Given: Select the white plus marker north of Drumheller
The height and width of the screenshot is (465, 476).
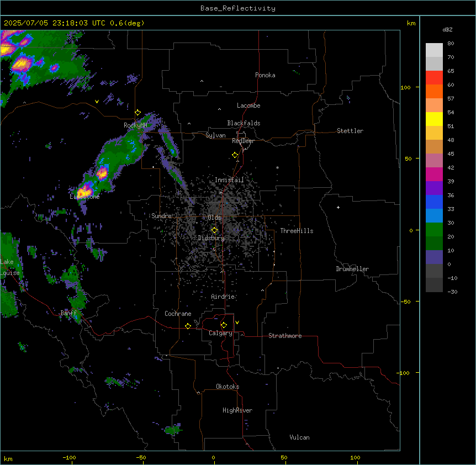Looking at the screenshot, I should pyautogui.click(x=338, y=207).
